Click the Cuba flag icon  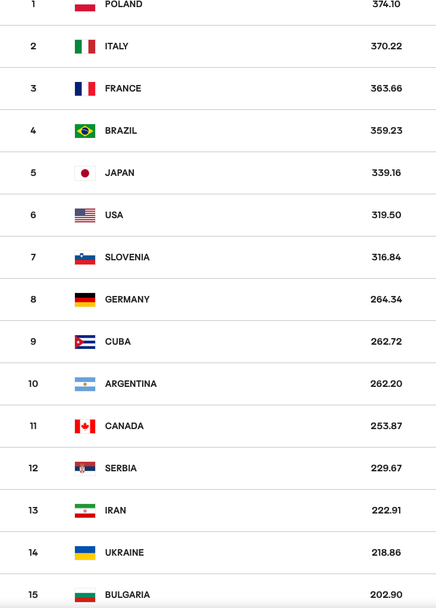click(x=85, y=342)
